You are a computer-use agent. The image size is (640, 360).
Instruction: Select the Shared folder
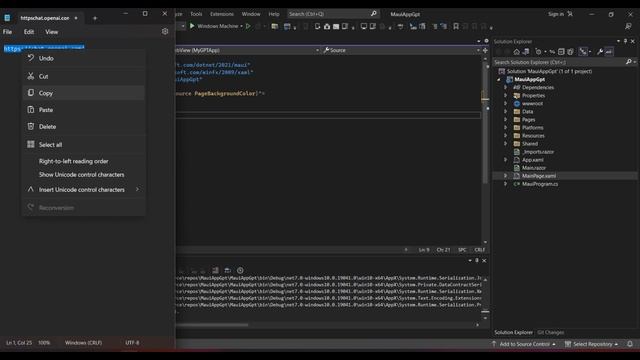point(530,144)
